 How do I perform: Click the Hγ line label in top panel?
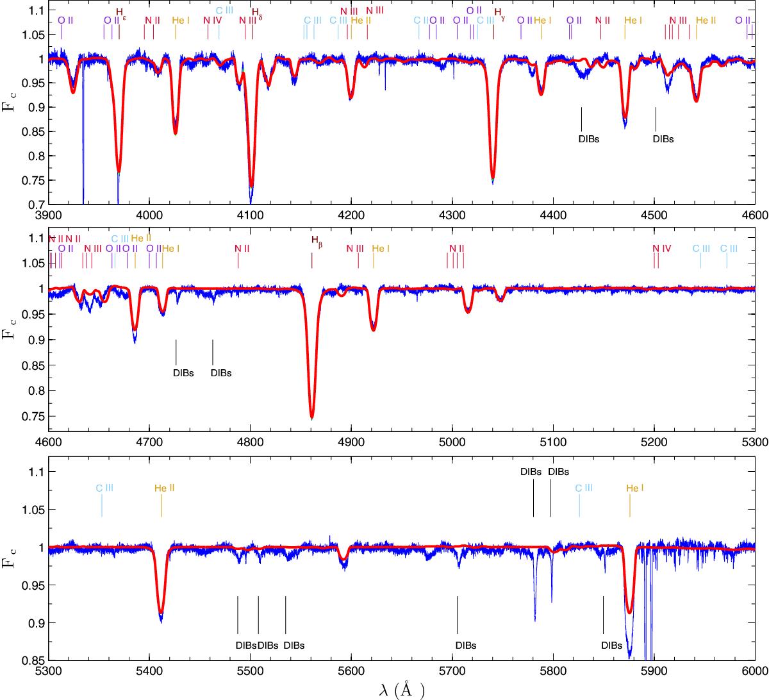tap(499, 12)
